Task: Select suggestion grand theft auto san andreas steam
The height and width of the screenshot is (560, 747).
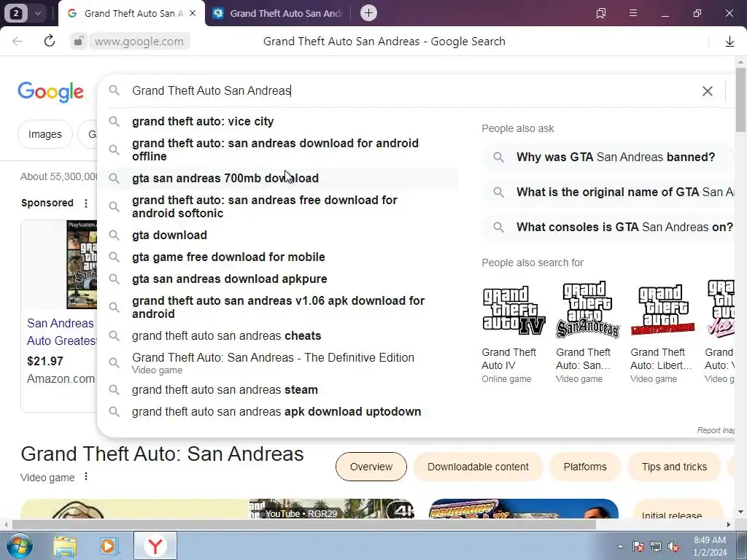Action: click(x=278, y=389)
